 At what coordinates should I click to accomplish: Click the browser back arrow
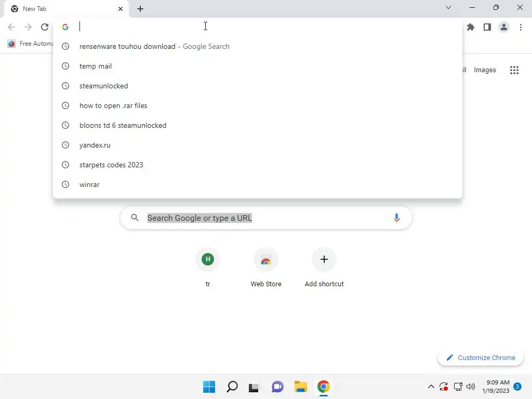pos(11,27)
